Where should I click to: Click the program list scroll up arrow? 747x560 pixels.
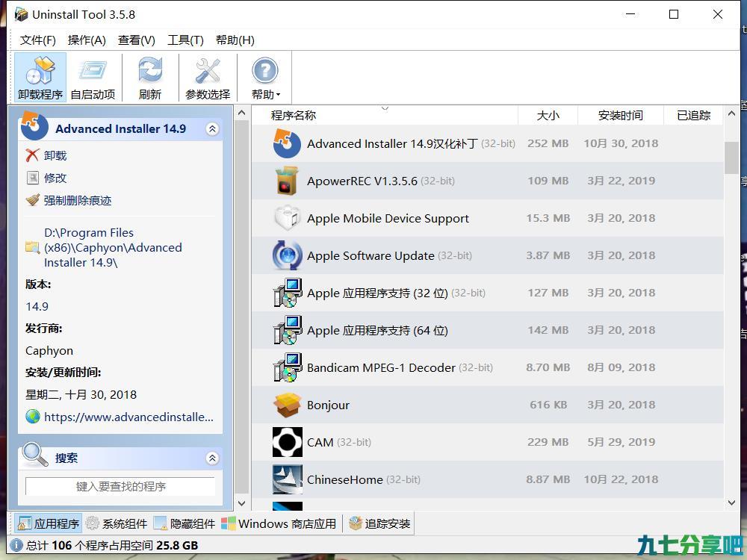pos(732,113)
